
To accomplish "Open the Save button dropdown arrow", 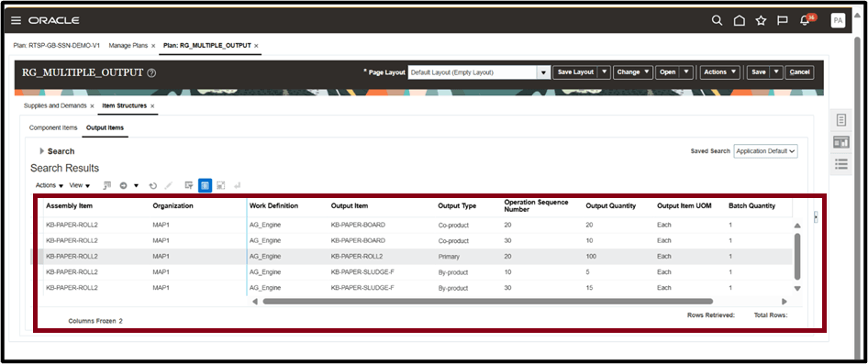I will click(777, 72).
